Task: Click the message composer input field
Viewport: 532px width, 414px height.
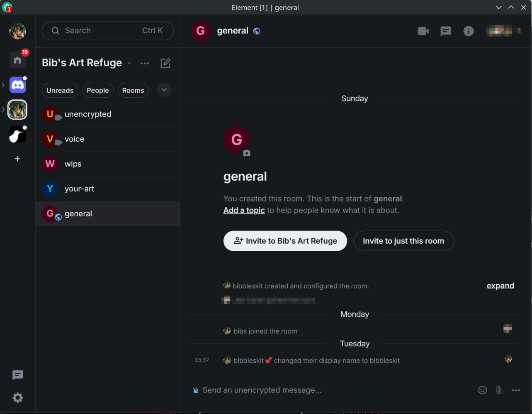Action: (x=332, y=390)
